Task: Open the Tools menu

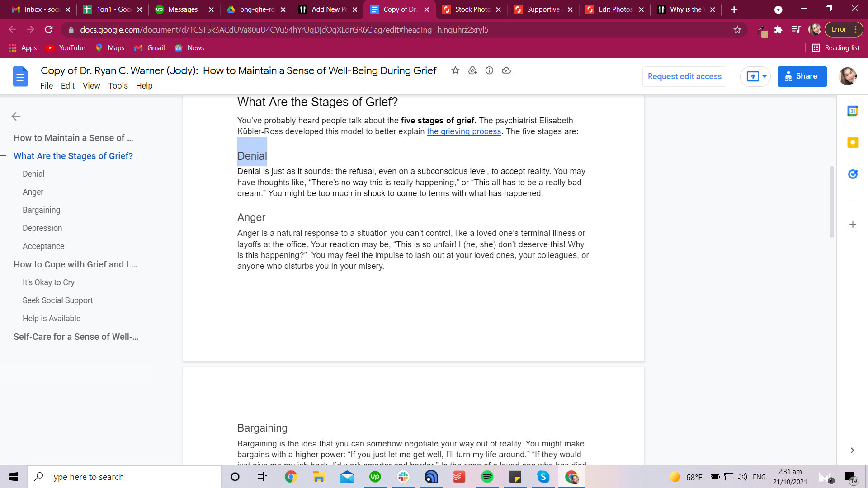Action: coord(118,86)
